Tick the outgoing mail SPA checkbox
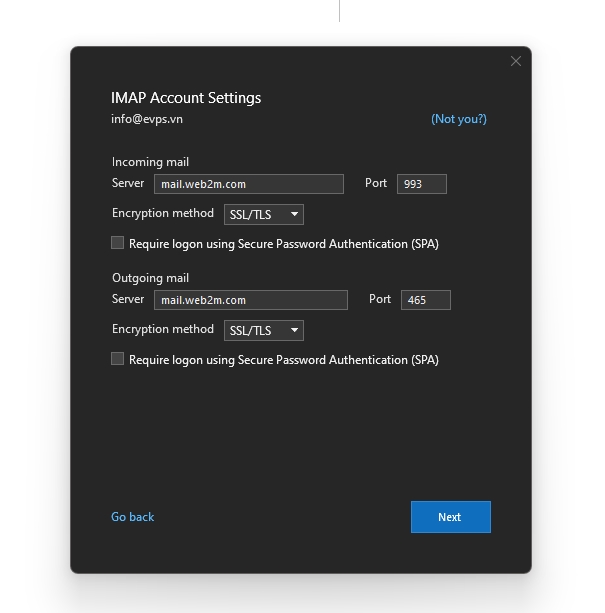 tap(118, 359)
